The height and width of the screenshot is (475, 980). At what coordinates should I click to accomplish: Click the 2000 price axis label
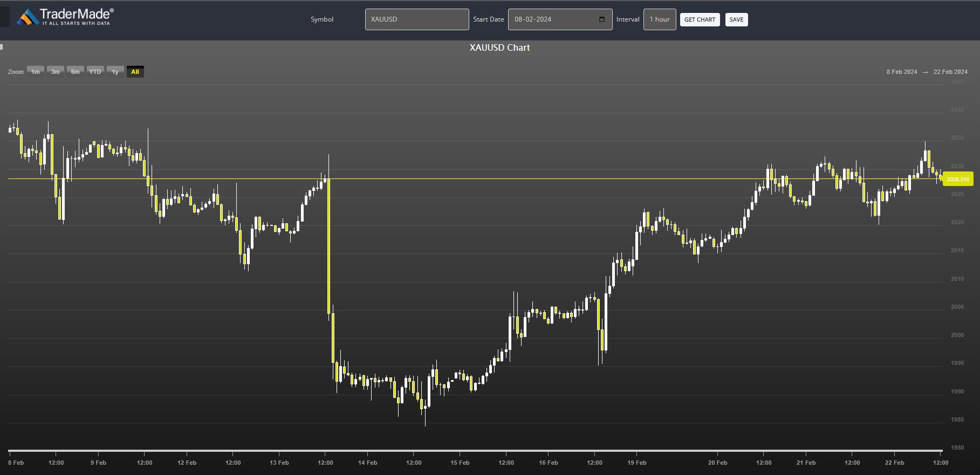point(957,335)
